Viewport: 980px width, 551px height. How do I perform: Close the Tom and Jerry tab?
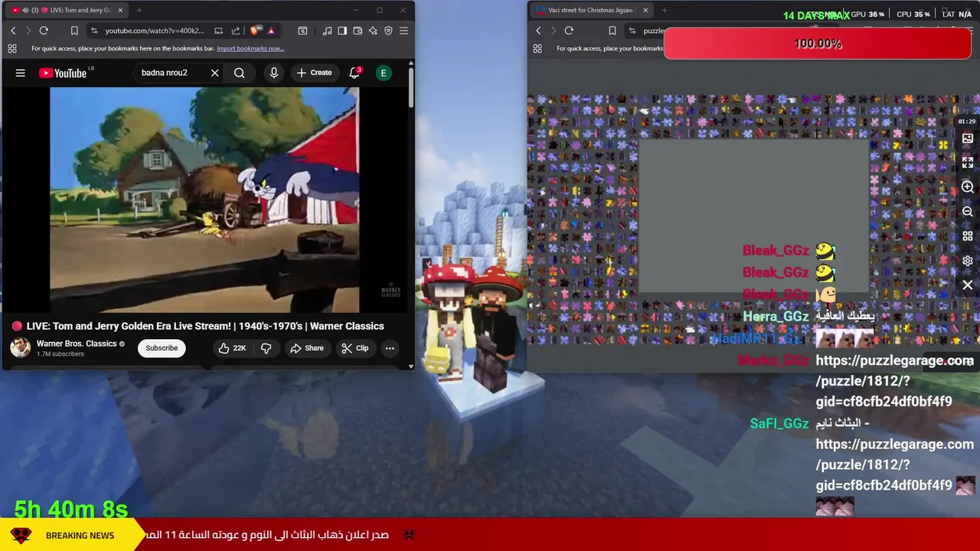tap(120, 10)
